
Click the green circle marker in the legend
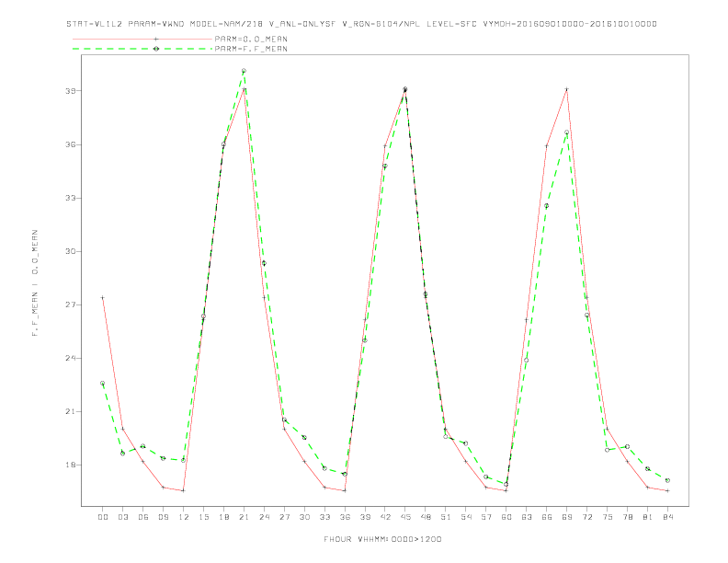pos(156,49)
